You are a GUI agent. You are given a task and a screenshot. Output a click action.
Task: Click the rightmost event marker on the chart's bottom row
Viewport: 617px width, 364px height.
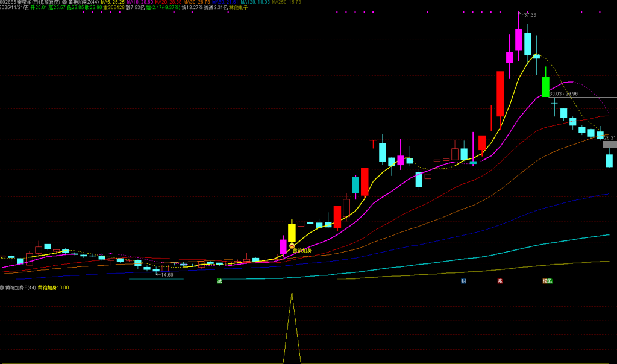point(547,281)
